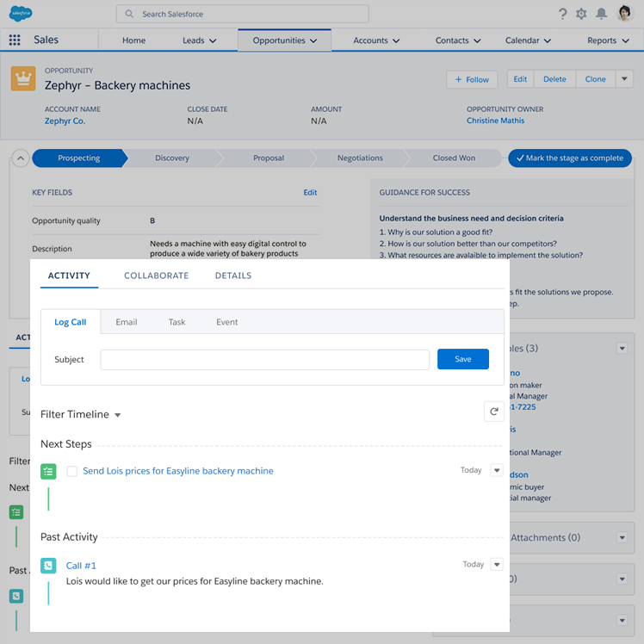Image resolution: width=644 pixels, height=644 pixels.
Task: Select the Log Call tab
Action: coord(71,322)
